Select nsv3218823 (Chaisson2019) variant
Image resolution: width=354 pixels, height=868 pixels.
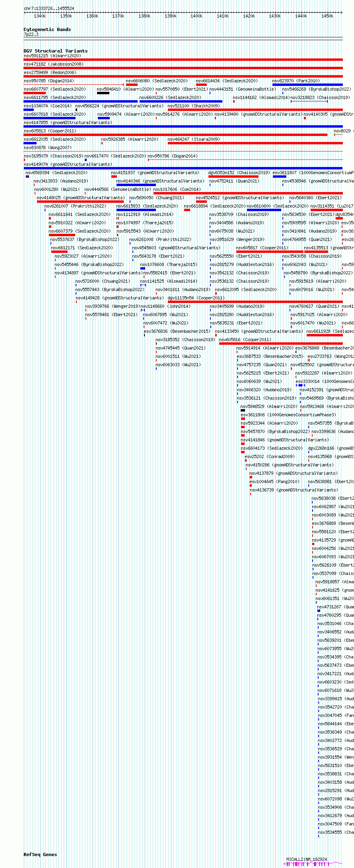pyautogui.click(x=309, y=101)
